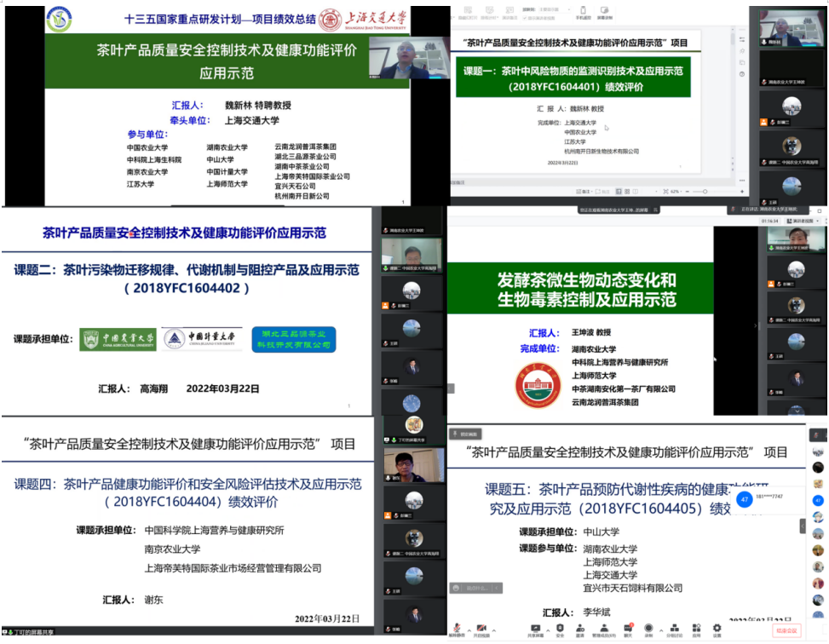
Task: Click the lock screen (锁定画面) pin button
Action: tap(465, 434)
